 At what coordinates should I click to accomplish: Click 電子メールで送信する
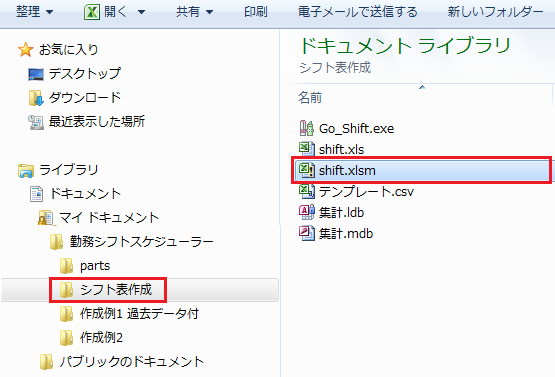tap(357, 12)
